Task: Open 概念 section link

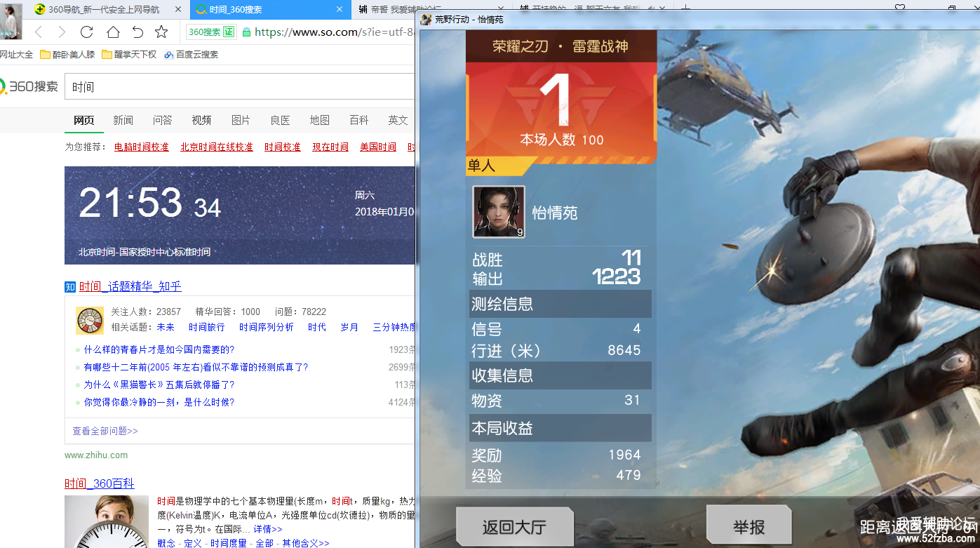Action: 166,543
